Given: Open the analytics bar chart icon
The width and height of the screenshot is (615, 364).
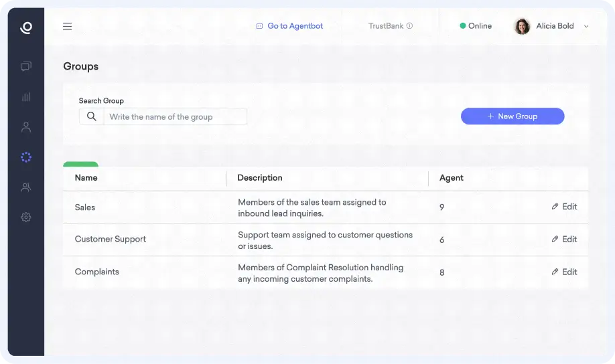Looking at the screenshot, I should (26, 97).
